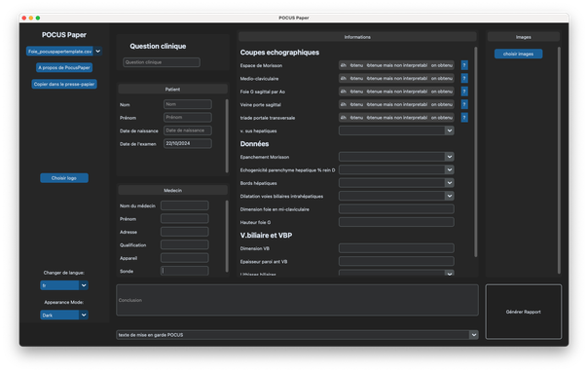Click the Informations panel vertical scrollbar

(475, 152)
